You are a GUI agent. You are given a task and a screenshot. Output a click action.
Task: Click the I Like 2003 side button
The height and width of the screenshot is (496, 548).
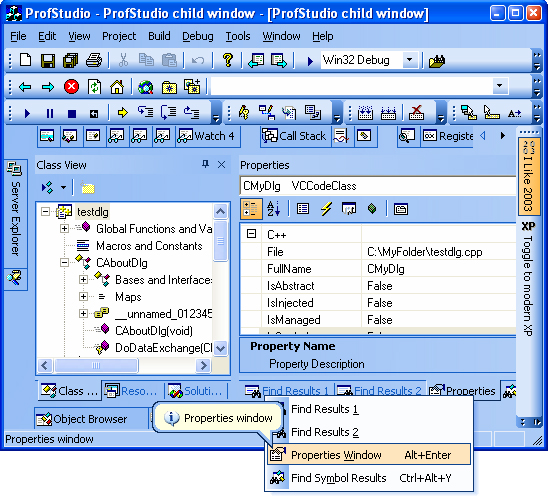528,176
